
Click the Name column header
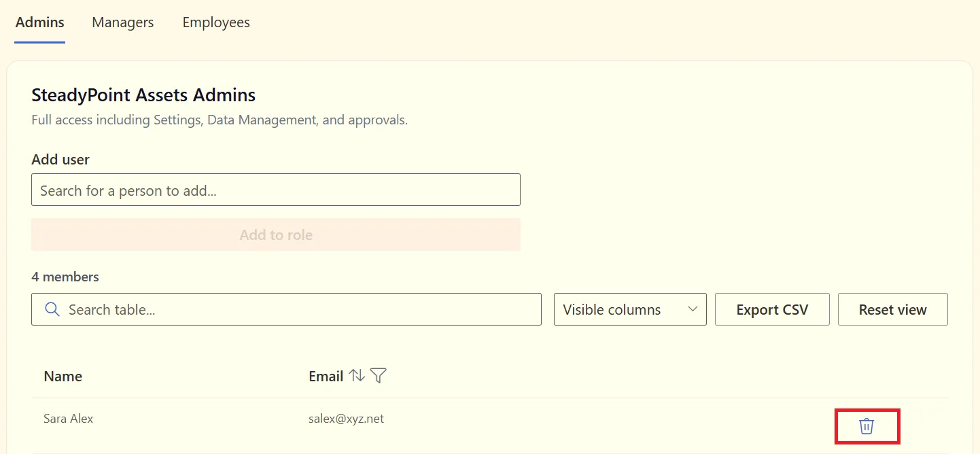63,377
